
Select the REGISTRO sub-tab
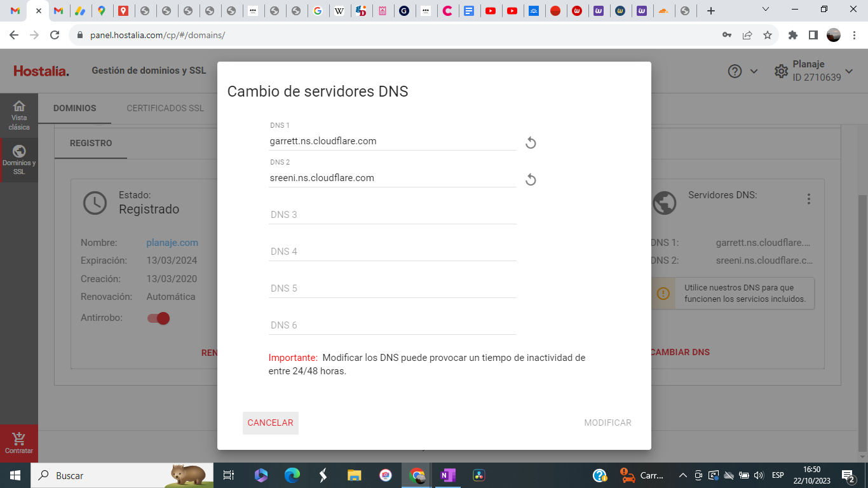(x=91, y=144)
